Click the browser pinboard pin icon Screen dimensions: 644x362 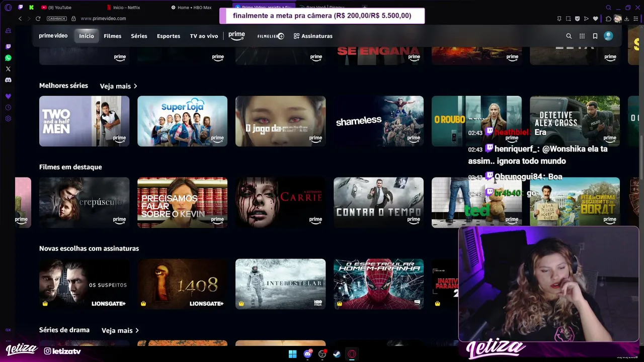pos(559,19)
